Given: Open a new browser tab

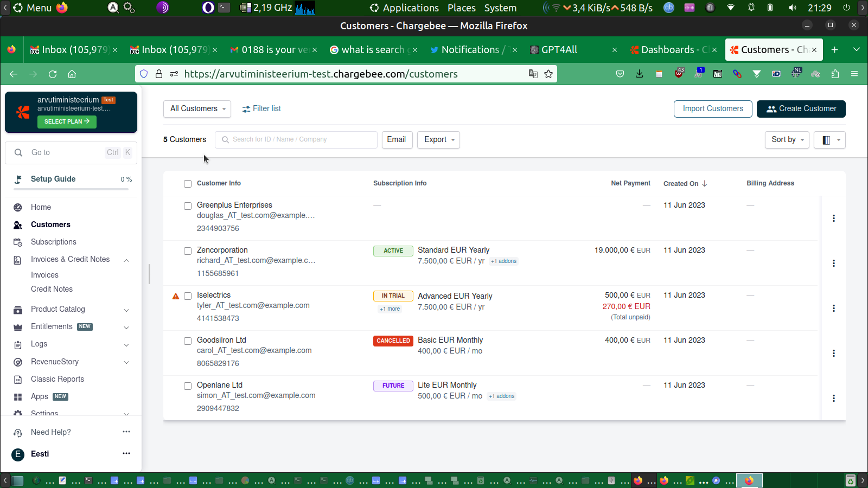Looking at the screenshot, I should (835, 50).
